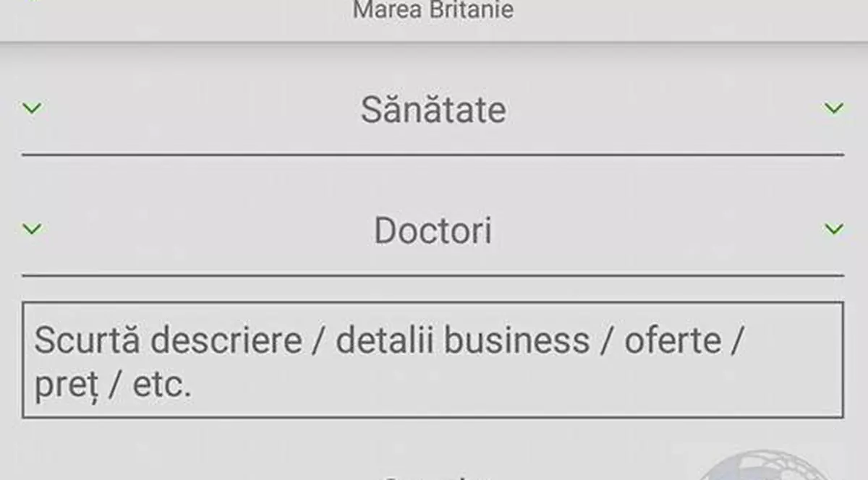Expand category list via Sănătate's right arrow

click(x=833, y=109)
